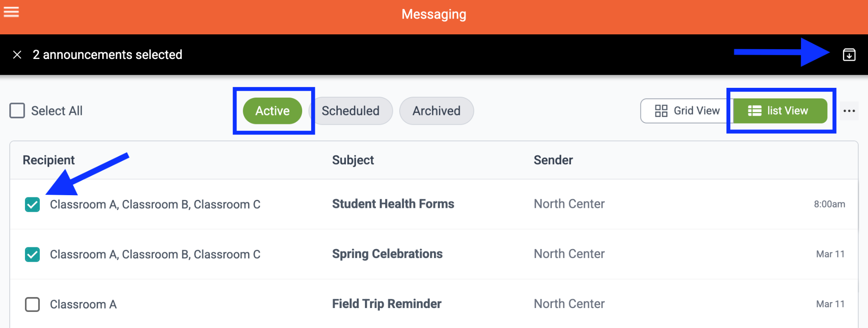The height and width of the screenshot is (328, 868).
Task: Check the Field Trip Reminder announcement checkbox
Action: pyautogui.click(x=33, y=305)
